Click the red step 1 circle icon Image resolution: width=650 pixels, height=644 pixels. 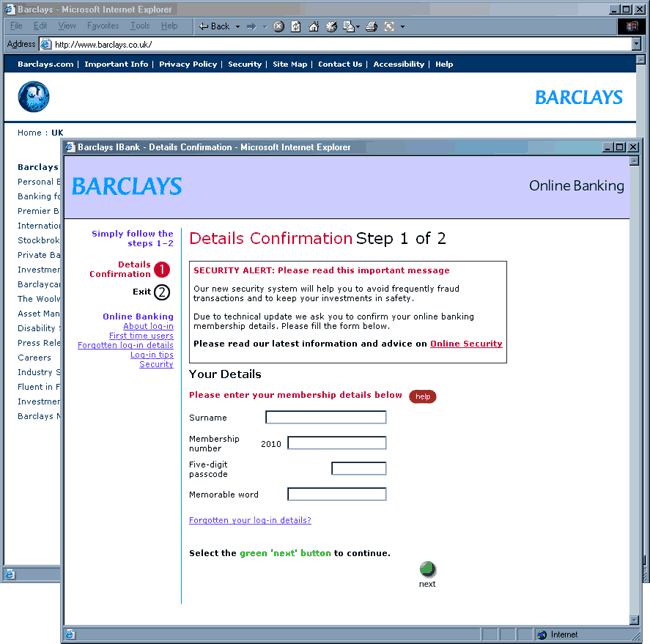[x=162, y=269]
